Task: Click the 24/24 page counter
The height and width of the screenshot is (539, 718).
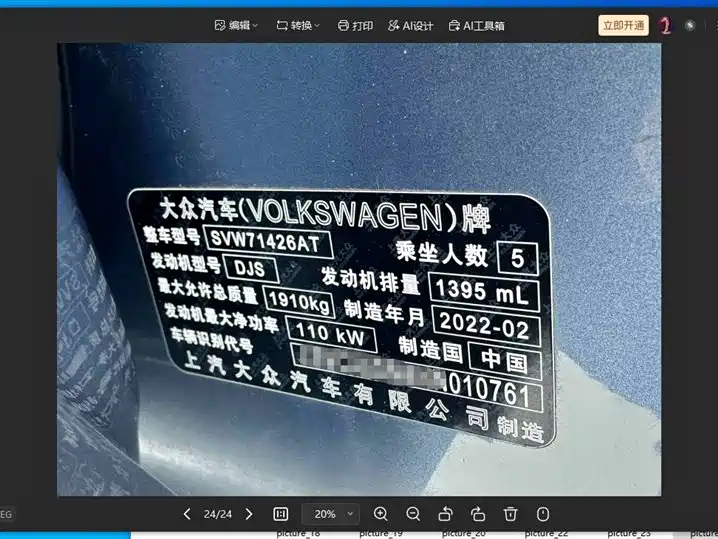Action: coord(218,514)
